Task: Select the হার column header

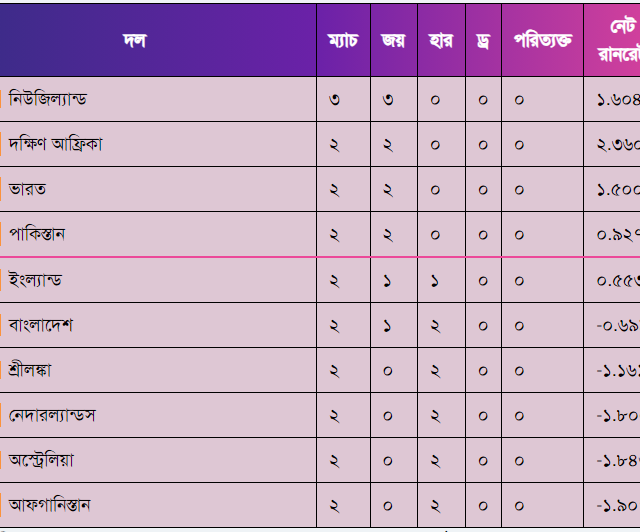Action: point(440,41)
